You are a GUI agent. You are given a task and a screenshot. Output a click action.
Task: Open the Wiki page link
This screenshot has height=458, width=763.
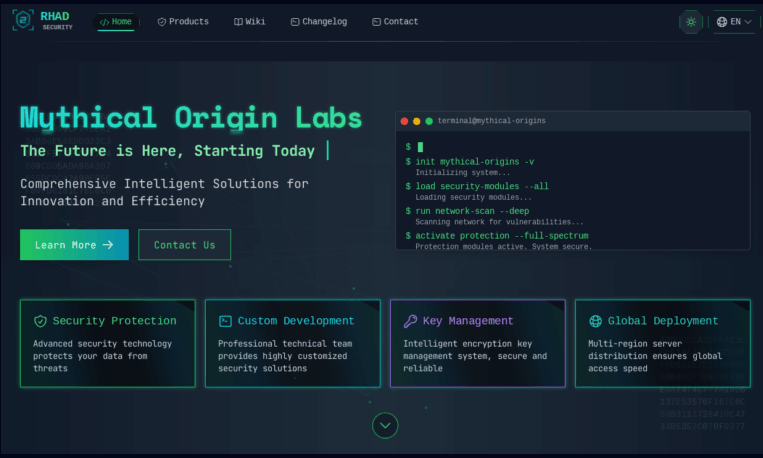(249, 22)
